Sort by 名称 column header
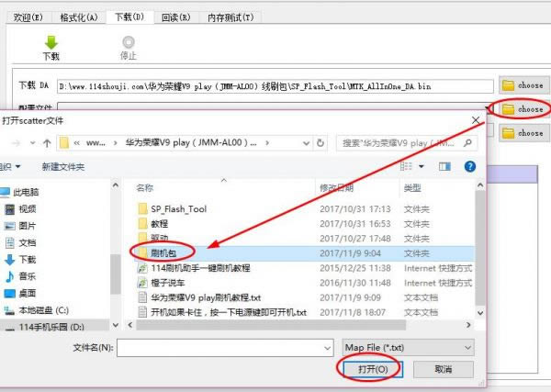551x392 pixels. (145, 188)
